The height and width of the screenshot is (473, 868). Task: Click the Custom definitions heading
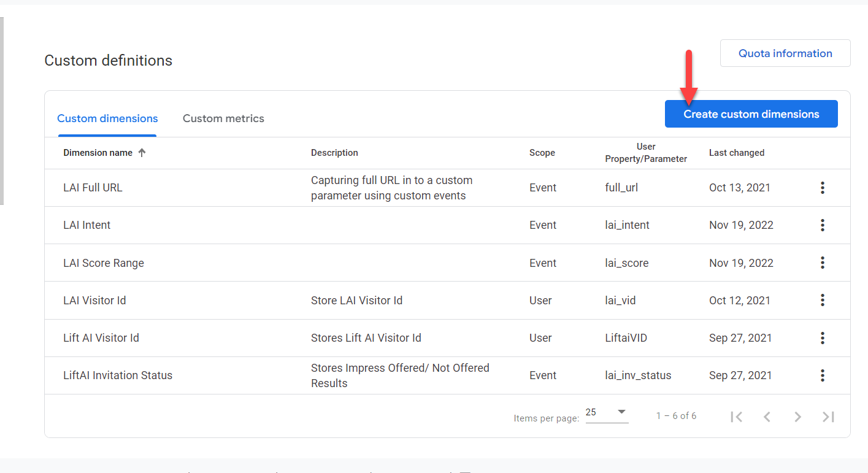coord(109,61)
